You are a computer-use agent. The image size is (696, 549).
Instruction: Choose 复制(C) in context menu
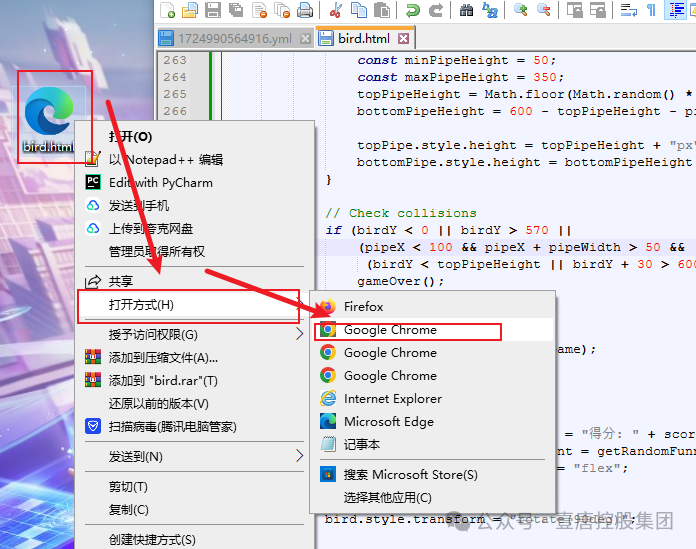194,510
